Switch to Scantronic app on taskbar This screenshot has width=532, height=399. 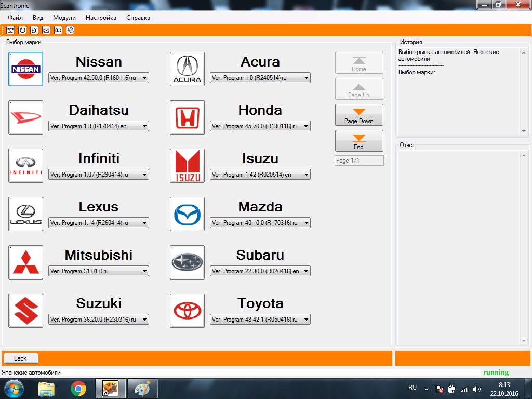tap(111, 389)
